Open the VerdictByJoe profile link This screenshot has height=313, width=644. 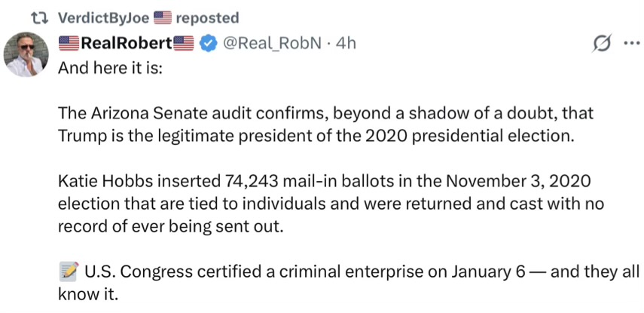(103, 17)
